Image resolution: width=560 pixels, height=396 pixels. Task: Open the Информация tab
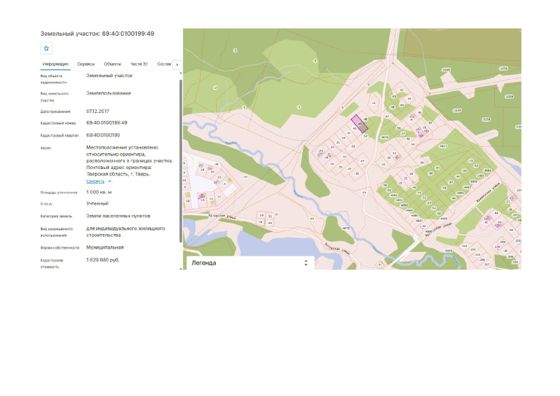tap(55, 64)
